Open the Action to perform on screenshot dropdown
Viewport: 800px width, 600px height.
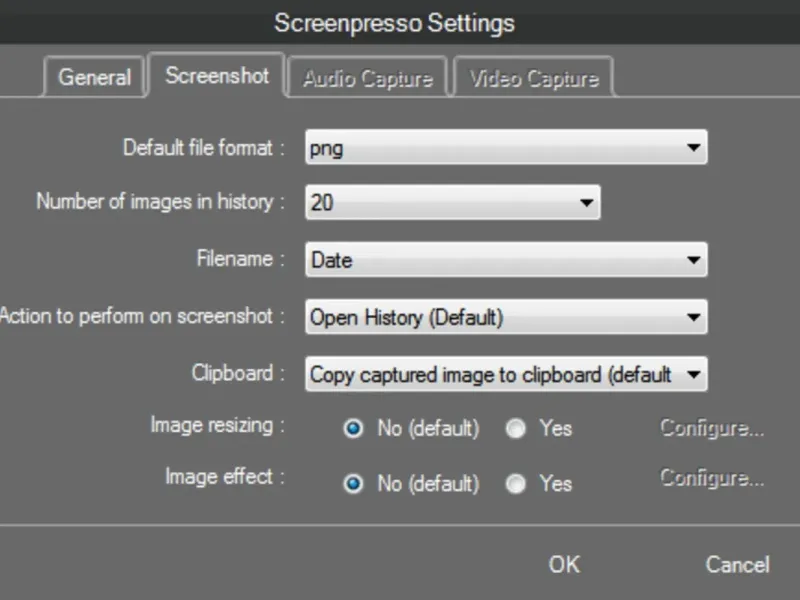coord(693,318)
